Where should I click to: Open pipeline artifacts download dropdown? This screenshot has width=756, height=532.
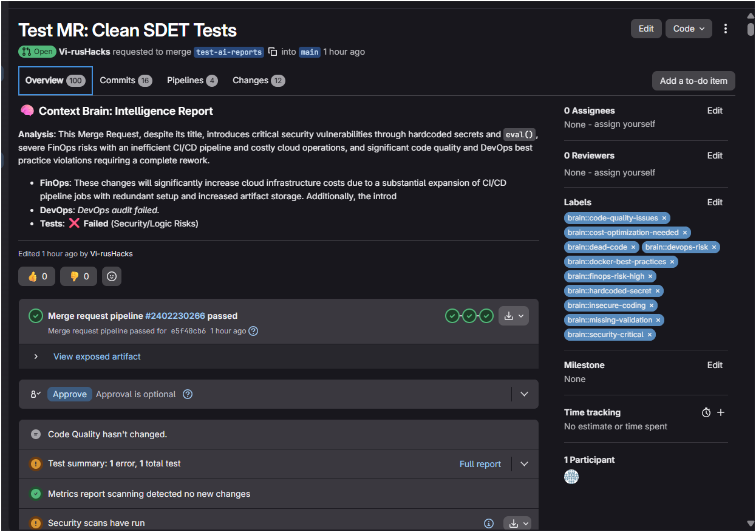[514, 316]
